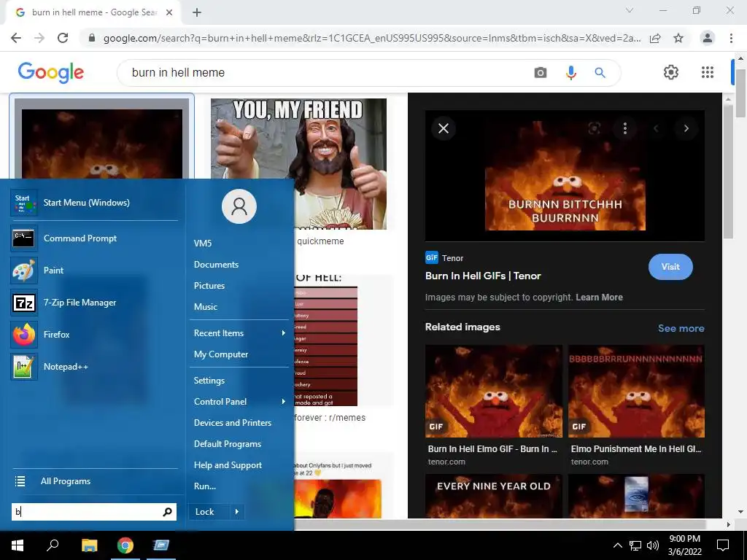This screenshot has width=747, height=560.
Task: Click the Visit button
Action: (x=670, y=267)
